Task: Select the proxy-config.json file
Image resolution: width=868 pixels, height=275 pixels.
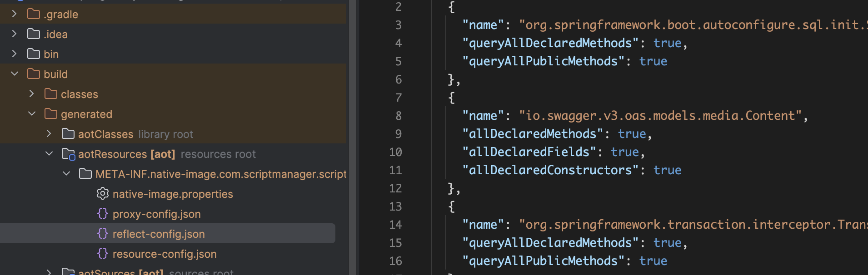Action: click(x=156, y=214)
